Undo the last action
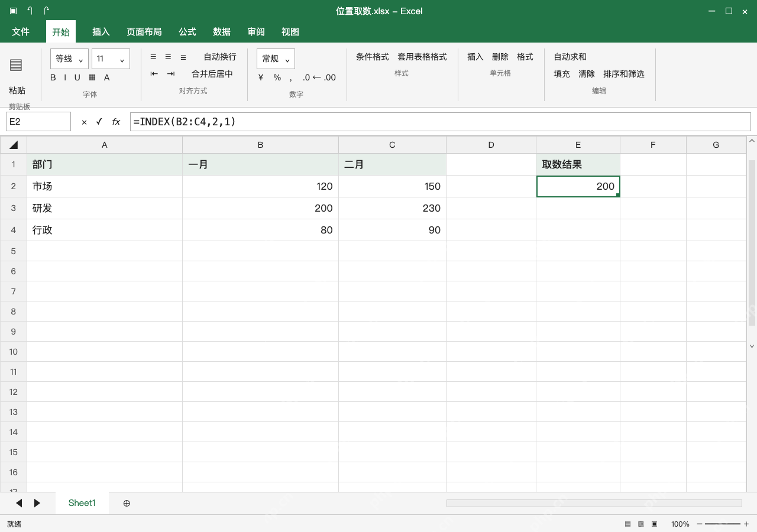 click(x=30, y=11)
